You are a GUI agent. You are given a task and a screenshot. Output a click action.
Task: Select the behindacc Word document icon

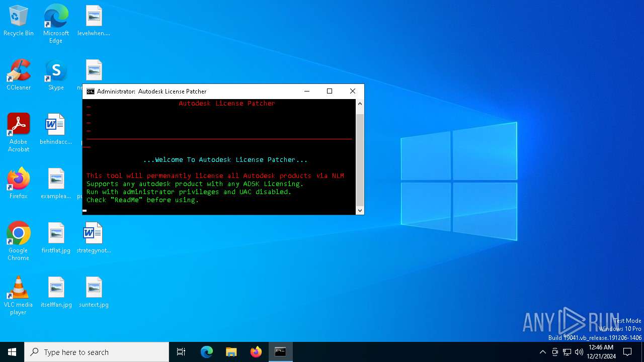pos(56,129)
